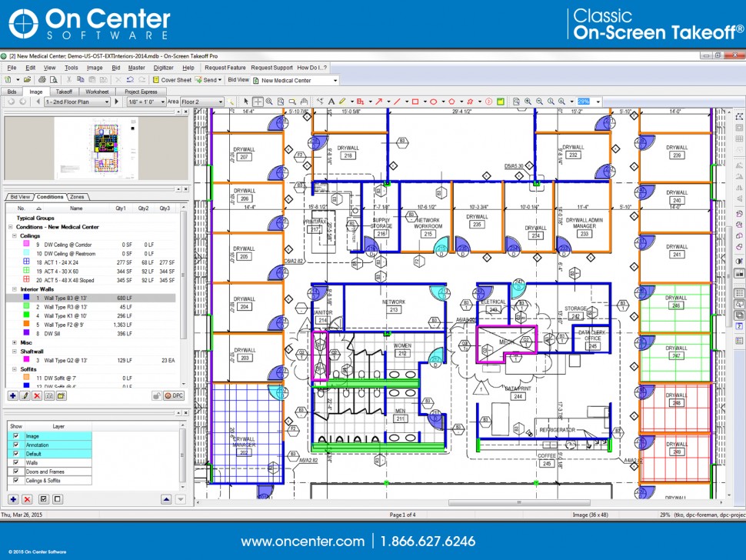The height and width of the screenshot is (560, 746).
Task: Select the Pan hand tool
Action: click(304, 102)
